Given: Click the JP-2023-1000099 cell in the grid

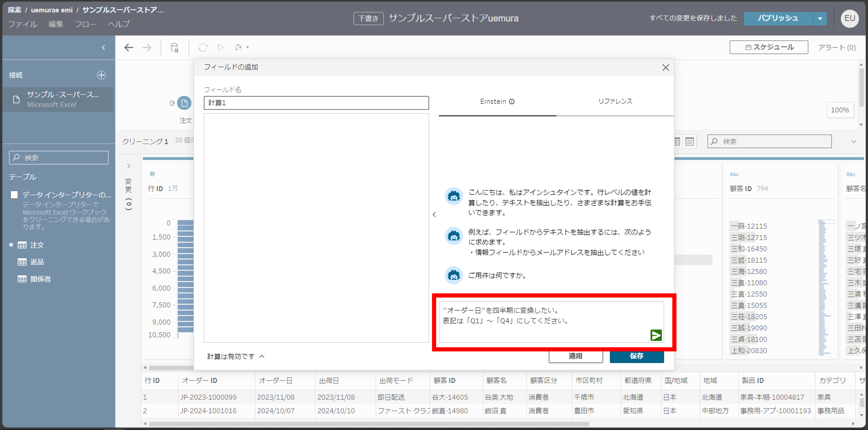Looking at the screenshot, I should [208, 397].
